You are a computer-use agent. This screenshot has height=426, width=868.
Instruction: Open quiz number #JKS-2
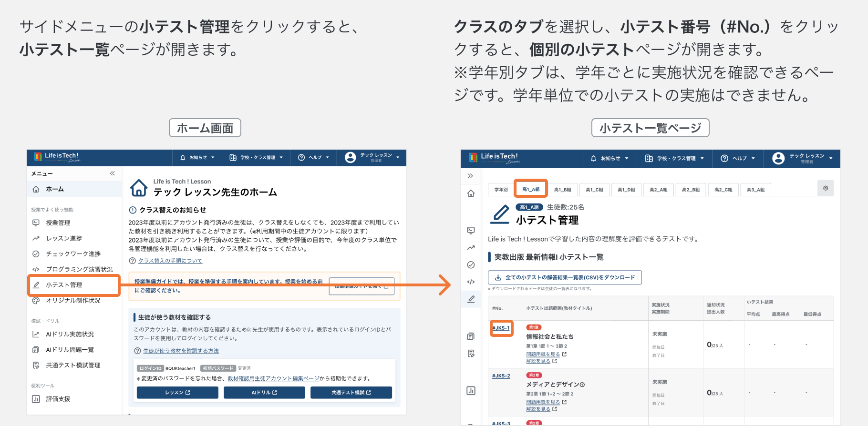[501, 376]
